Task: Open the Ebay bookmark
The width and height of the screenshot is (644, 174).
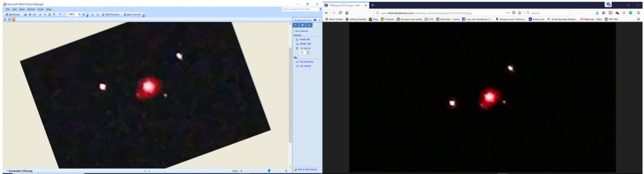Action: coord(374,19)
